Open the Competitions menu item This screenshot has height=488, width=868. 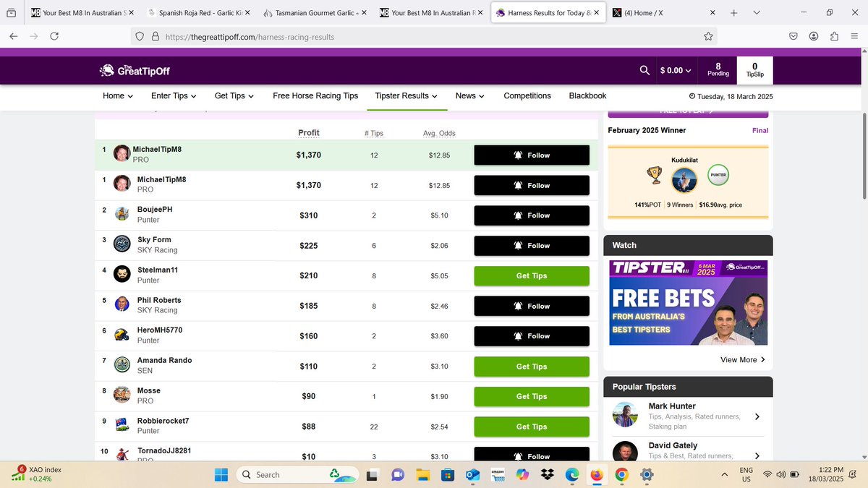527,95
